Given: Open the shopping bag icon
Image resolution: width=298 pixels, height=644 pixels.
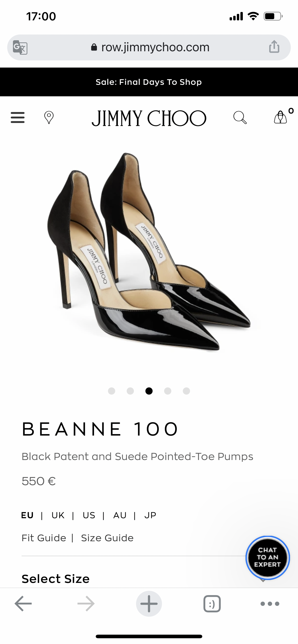Looking at the screenshot, I should 280,117.
